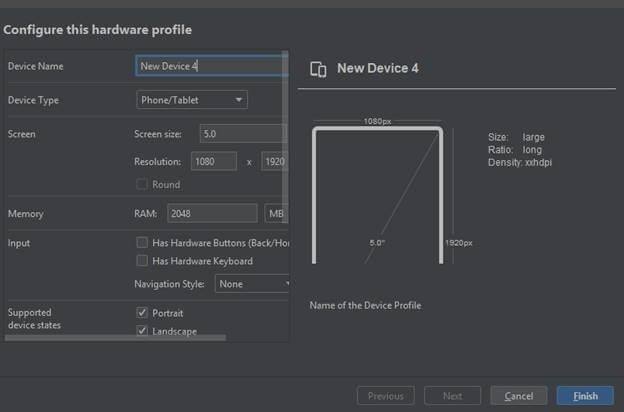624x412 pixels.
Task: Uncheck the Landscape device state
Action: pos(142,330)
